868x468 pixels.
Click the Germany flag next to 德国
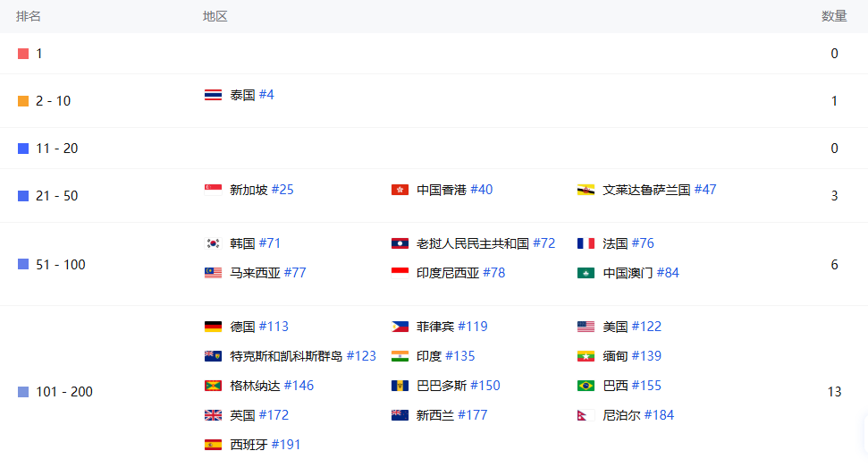point(213,327)
